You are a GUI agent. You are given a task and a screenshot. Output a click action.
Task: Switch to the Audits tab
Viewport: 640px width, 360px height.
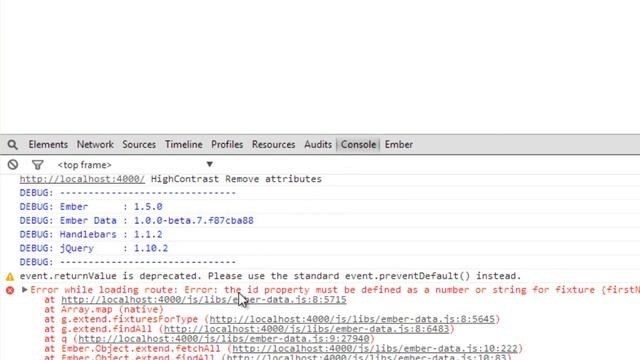pyautogui.click(x=318, y=144)
